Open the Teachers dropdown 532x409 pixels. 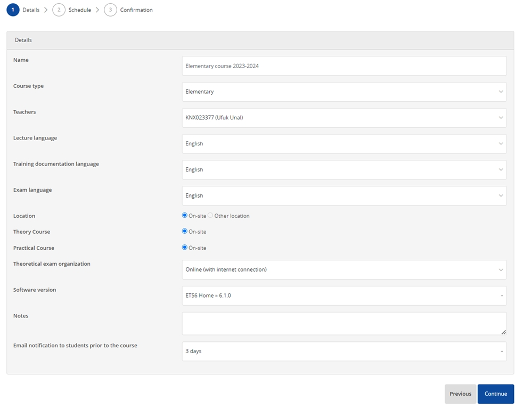point(345,118)
